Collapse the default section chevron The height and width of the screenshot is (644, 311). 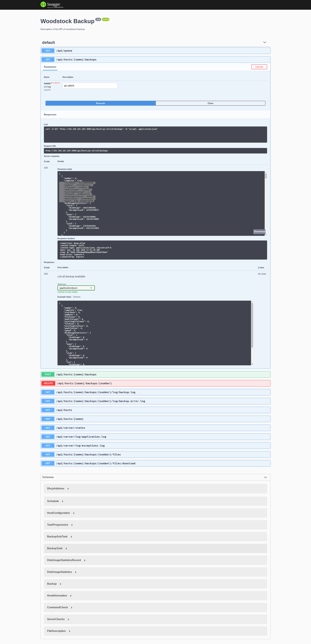pyautogui.click(x=264, y=42)
